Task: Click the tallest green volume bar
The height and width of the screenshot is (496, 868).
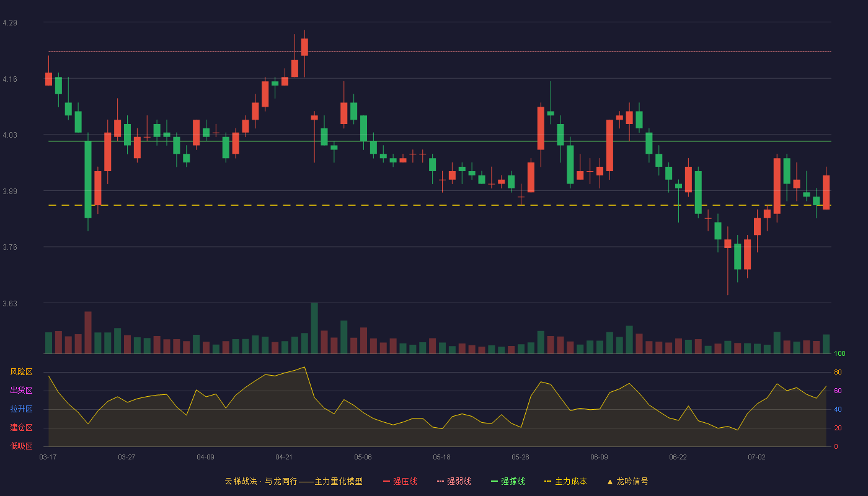Action: coord(314,328)
